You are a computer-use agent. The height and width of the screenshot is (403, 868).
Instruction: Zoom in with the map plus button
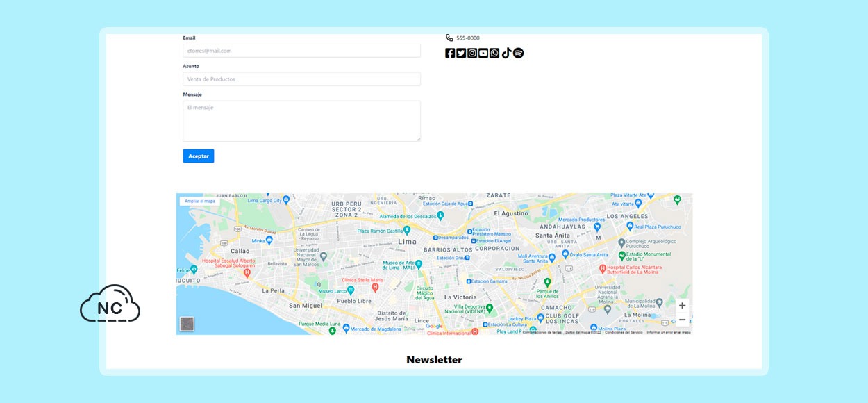pyautogui.click(x=682, y=306)
